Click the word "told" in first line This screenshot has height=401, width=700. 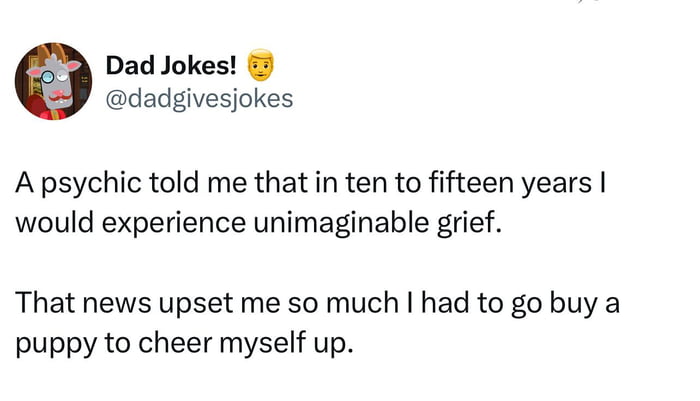[174, 183]
